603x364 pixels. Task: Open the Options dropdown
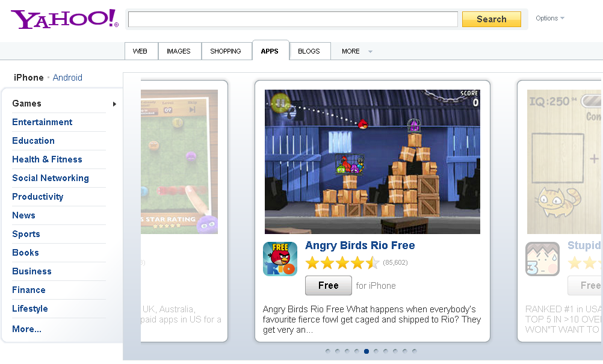click(x=550, y=18)
